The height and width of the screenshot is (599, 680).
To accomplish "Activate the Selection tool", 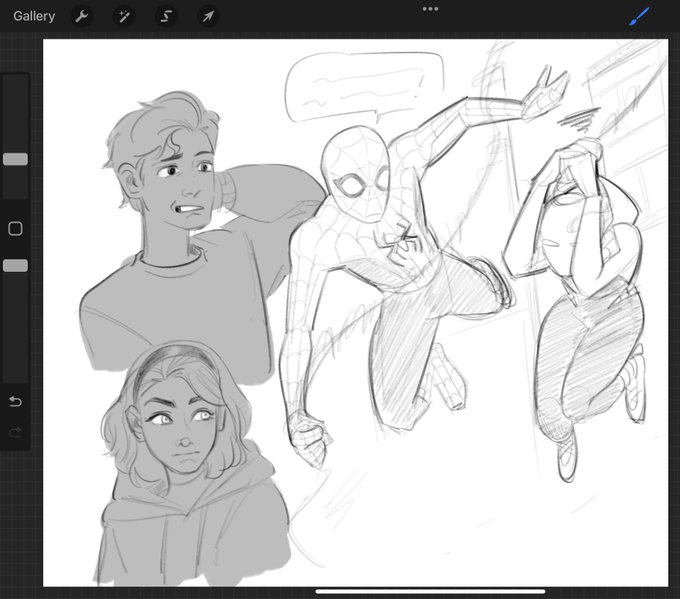I will [x=166, y=17].
